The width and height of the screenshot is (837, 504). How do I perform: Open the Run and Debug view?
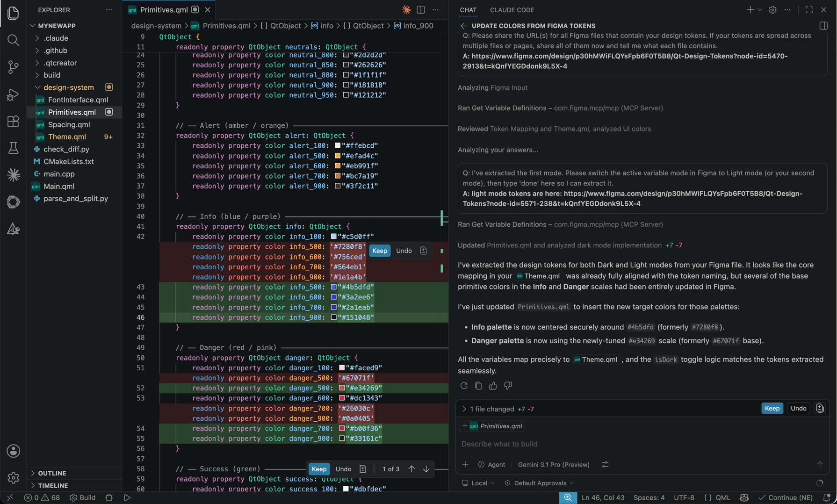(13, 94)
